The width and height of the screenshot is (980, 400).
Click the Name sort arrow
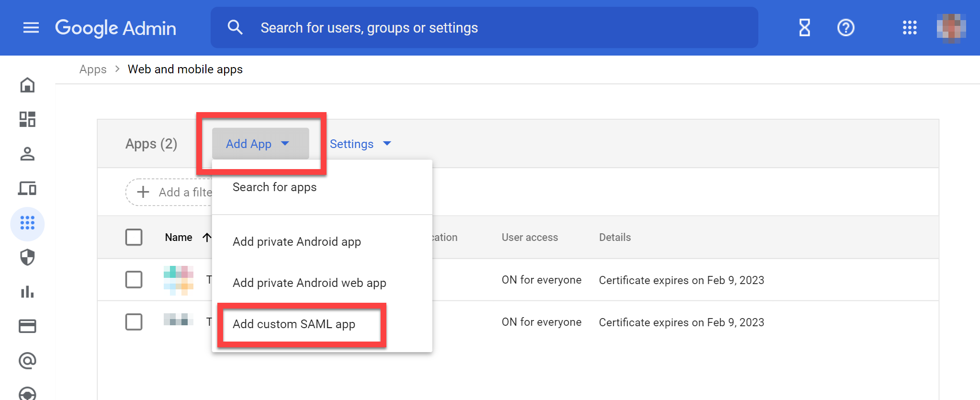coord(207,237)
